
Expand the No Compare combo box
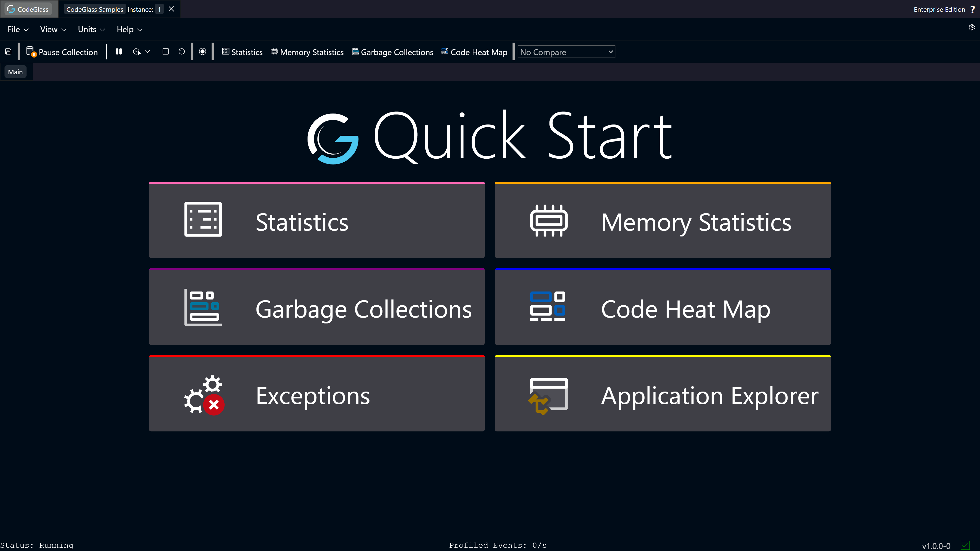pyautogui.click(x=566, y=52)
